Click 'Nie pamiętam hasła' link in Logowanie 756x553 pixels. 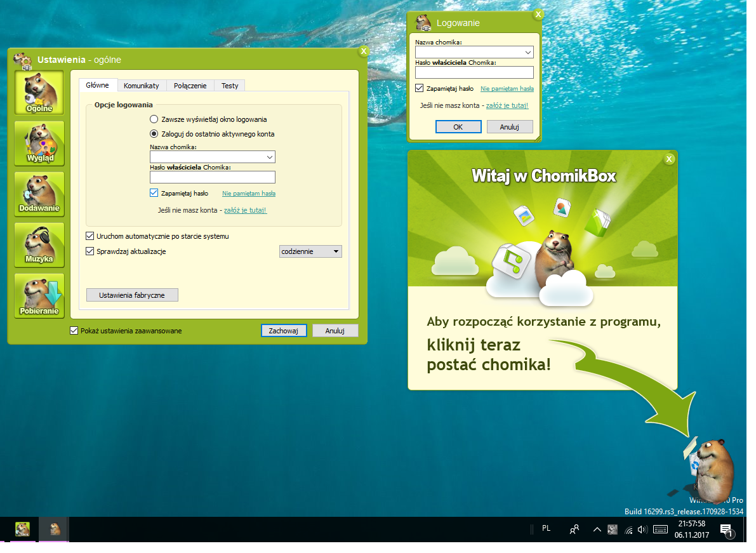pyautogui.click(x=507, y=89)
